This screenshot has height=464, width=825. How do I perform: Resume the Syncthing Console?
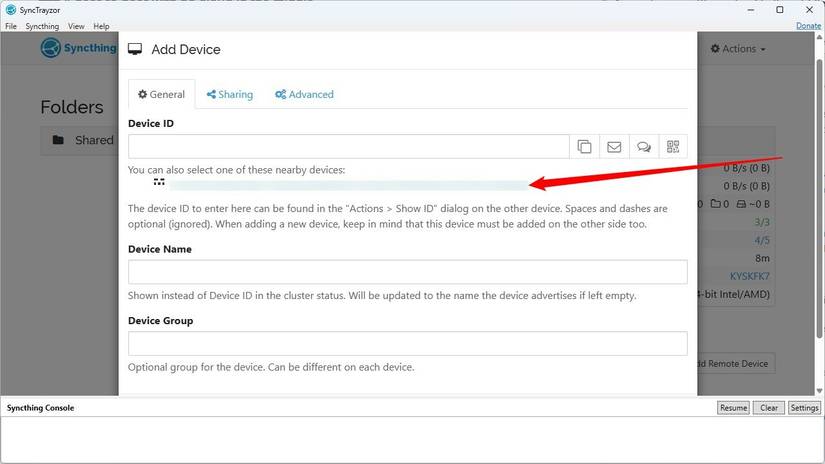pyautogui.click(x=733, y=408)
